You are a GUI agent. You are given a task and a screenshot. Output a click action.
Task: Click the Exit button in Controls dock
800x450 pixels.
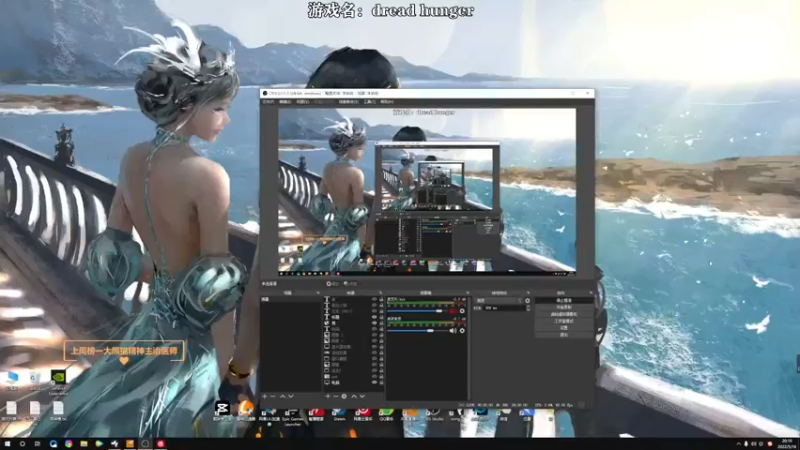564,335
